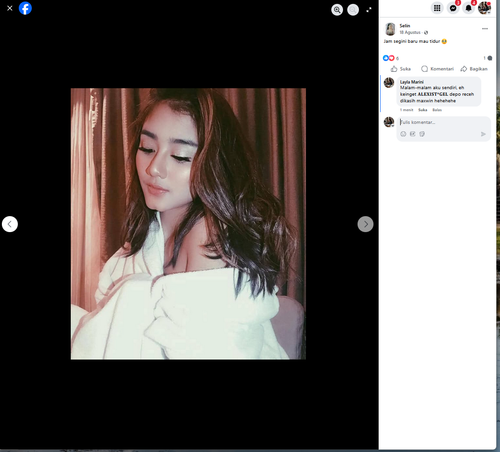Screen dimensions: 500x452
Task: Focus the Tulis komentar input field
Action: (x=443, y=122)
